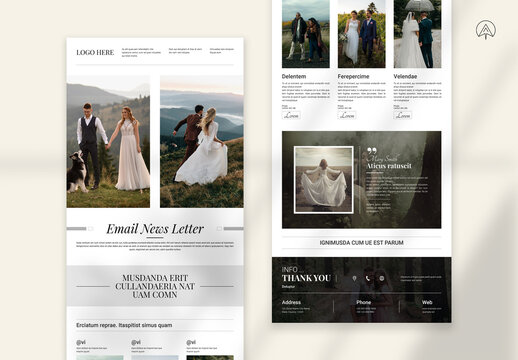
Task: Click 'Erciatum reprae. Itaspitist simus quam' text
Action: click(124, 325)
